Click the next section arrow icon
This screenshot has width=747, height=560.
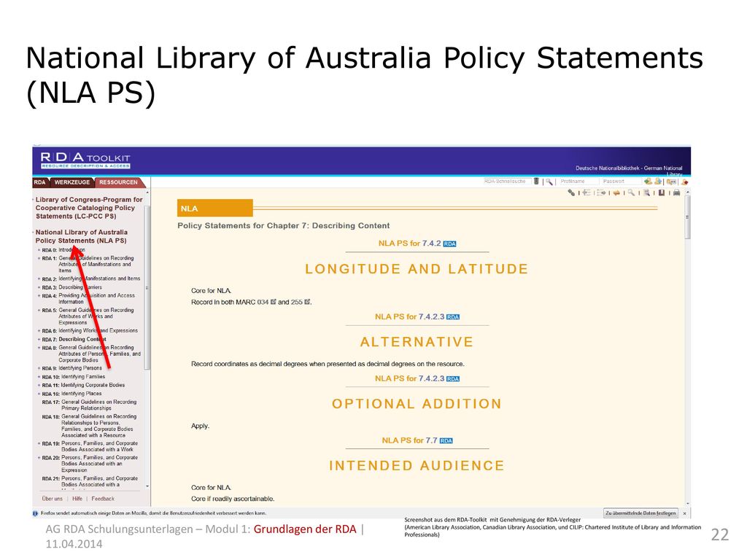[x=601, y=192]
